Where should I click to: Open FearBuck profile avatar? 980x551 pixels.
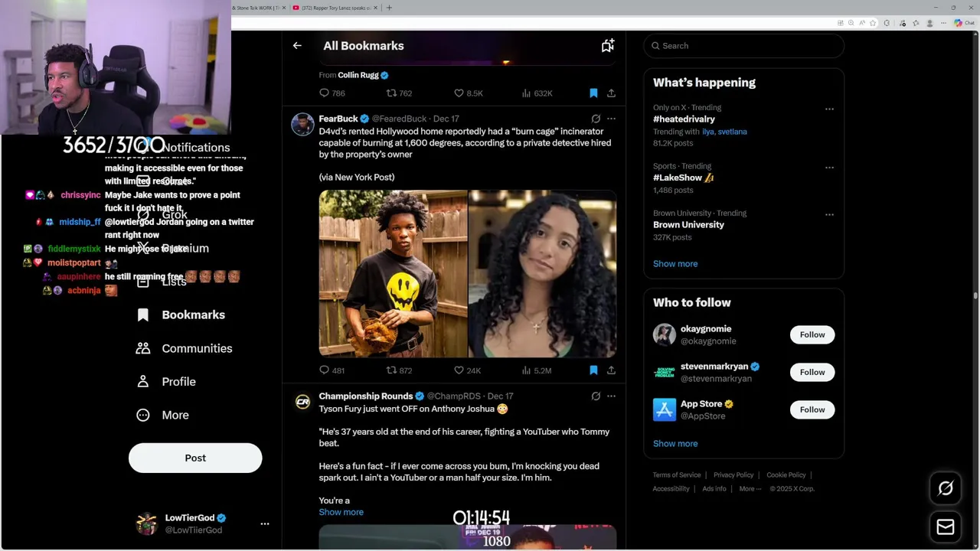point(302,125)
